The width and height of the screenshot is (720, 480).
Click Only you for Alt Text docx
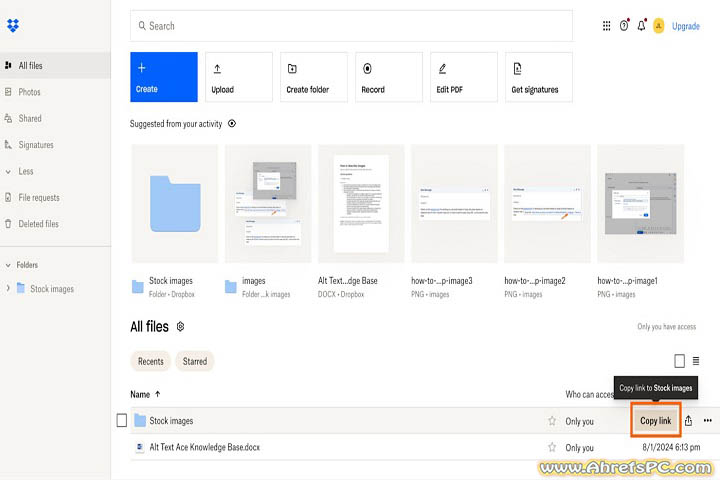coord(579,448)
